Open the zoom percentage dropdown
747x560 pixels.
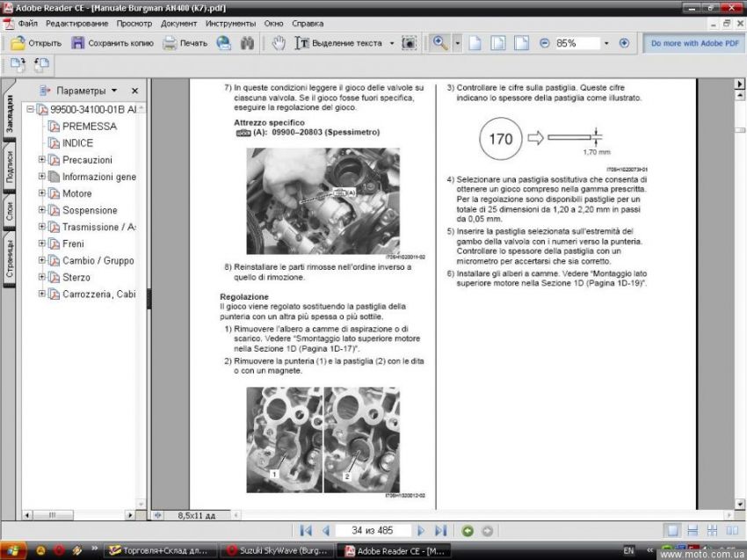pos(606,43)
